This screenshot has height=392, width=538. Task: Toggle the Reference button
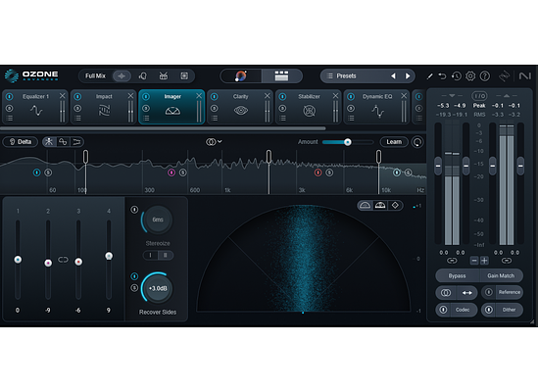[503, 292]
